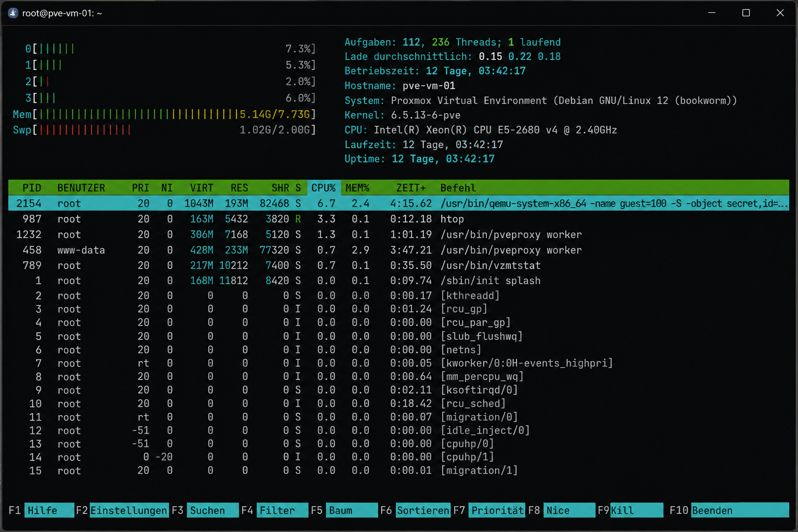798x532 pixels.
Task: Select the [rcu_gp] kernel thread row
Action: [398, 309]
